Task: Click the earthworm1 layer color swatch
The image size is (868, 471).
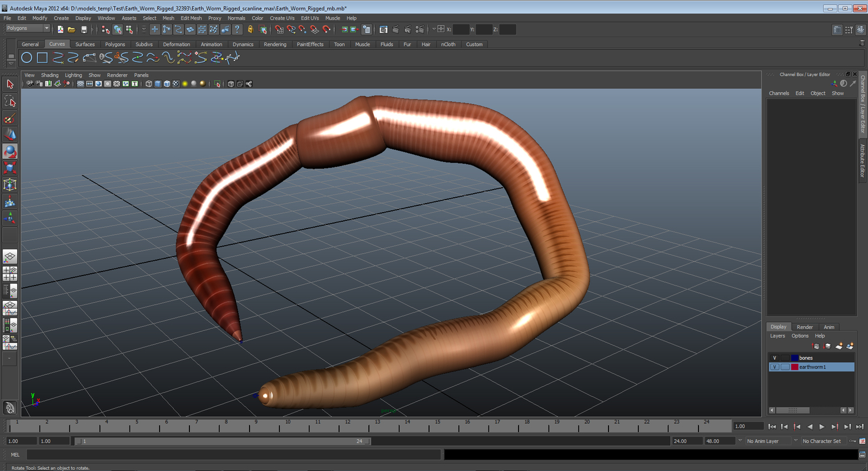Action: [x=794, y=367]
